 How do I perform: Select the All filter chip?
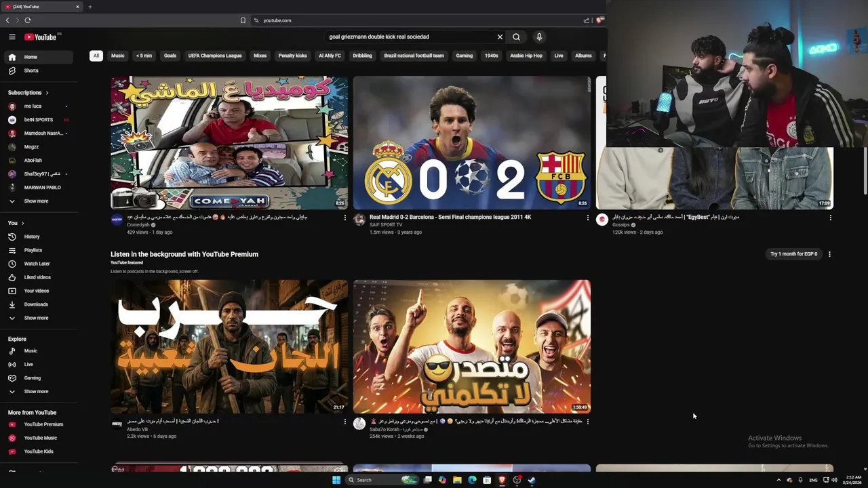click(96, 56)
